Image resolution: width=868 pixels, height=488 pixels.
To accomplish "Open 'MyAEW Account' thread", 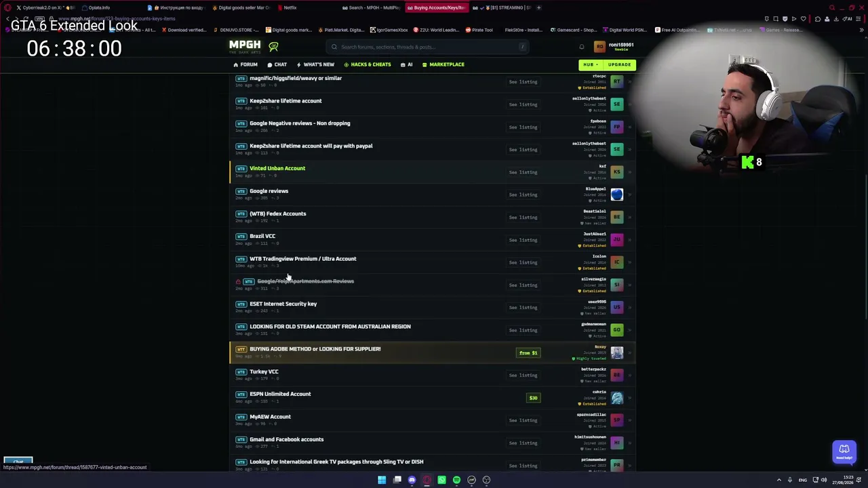I will pos(270,417).
